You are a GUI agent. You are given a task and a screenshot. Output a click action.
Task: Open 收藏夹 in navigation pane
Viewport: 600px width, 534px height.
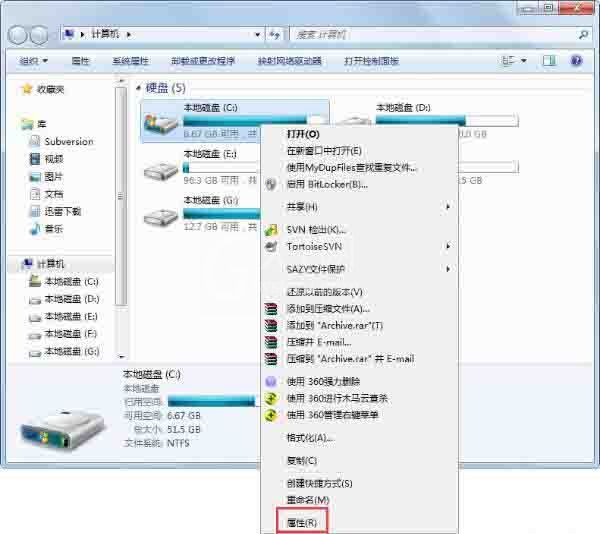click(51, 90)
